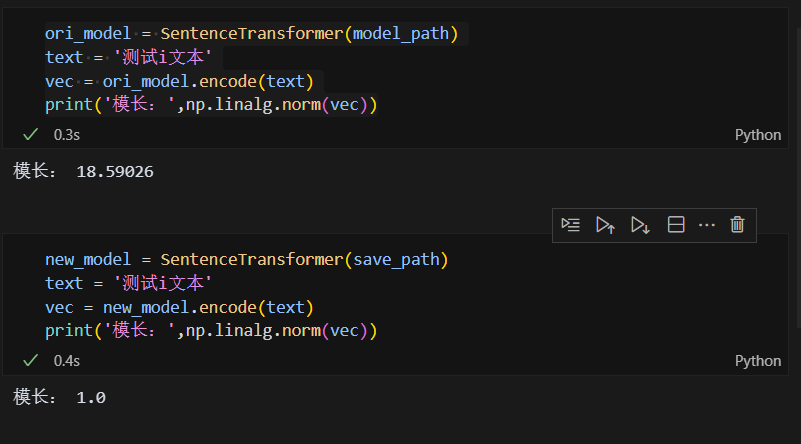The height and width of the screenshot is (444, 801).
Task: Click model_path argument in first cell
Action: 401,34
